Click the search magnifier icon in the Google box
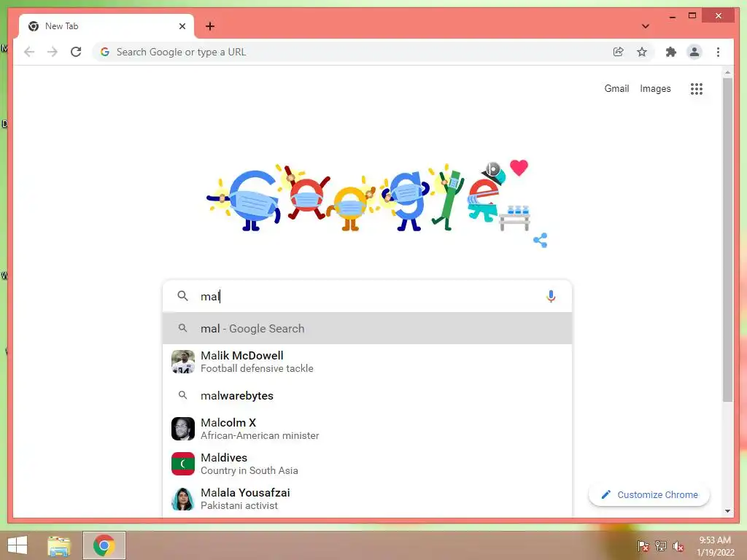 183,296
